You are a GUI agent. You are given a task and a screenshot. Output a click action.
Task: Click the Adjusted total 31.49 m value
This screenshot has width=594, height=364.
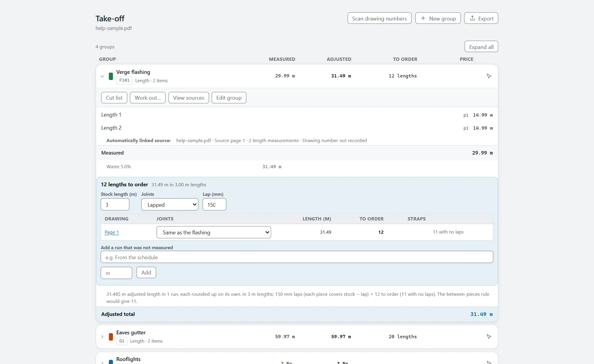coord(481,314)
